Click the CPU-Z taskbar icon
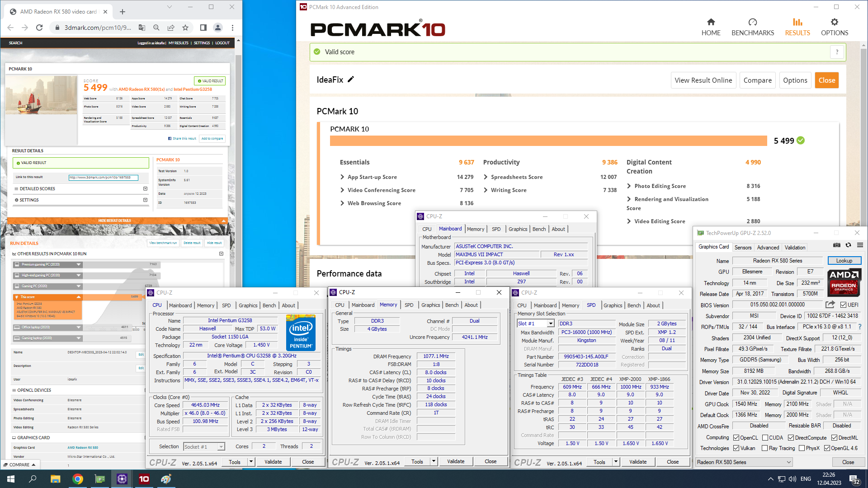868x488 pixels. (122, 479)
